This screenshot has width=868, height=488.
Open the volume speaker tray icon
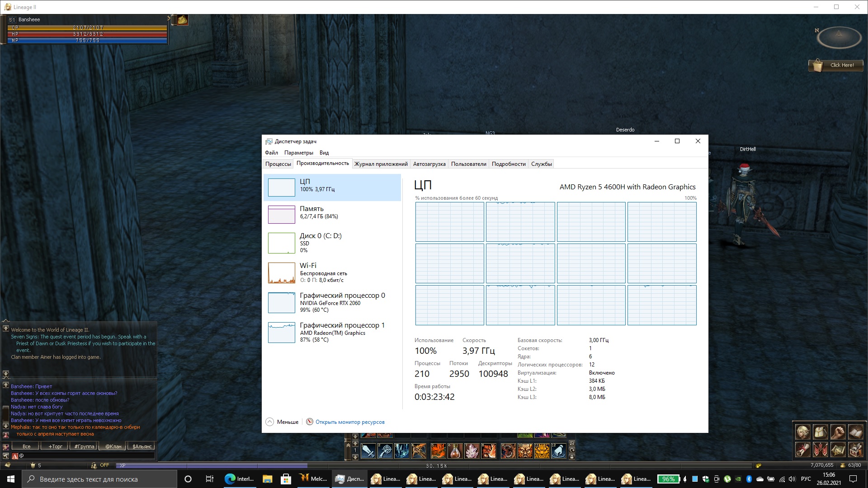pos(792,479)
